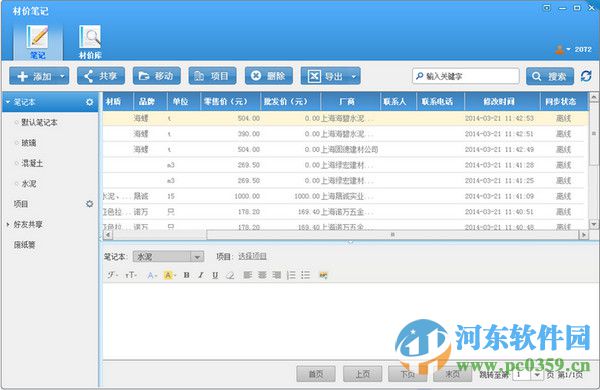Screen dimensions: 600x390
Task: Sort by the 同步状态 column header
Action: pyautogui.click(x=563, y=101)
